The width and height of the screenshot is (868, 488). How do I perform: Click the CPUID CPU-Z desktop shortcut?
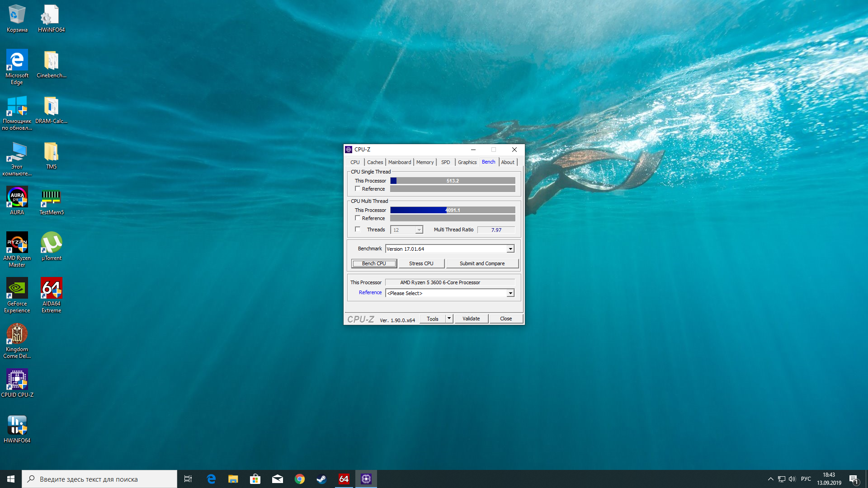click(x=17, y=380)
